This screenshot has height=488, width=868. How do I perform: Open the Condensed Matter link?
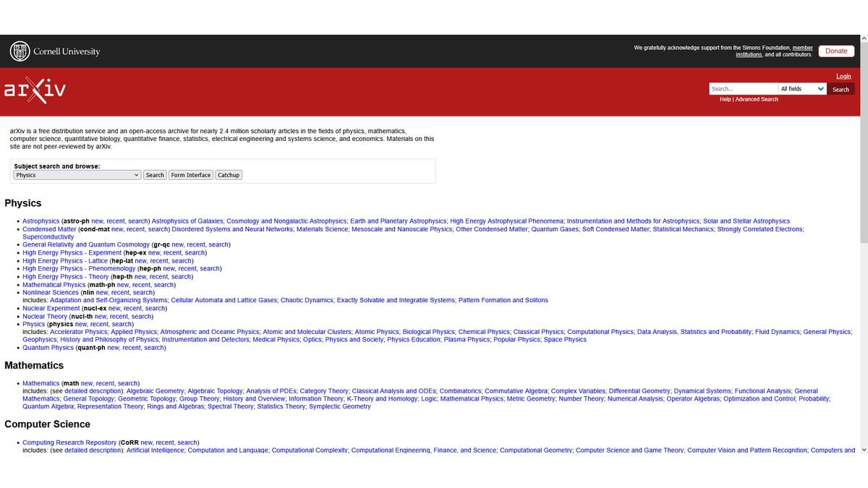(x=50, y=229)
